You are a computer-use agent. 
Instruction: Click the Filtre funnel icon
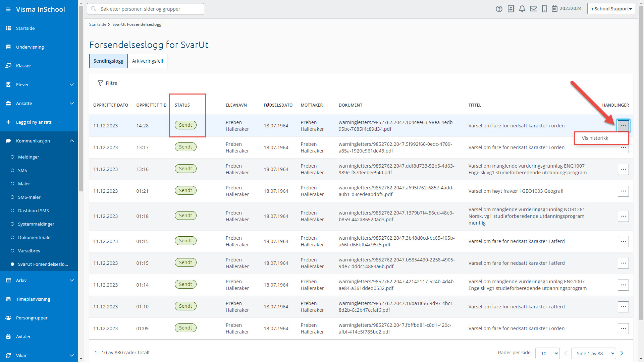pyautogui.click(x=100, y=83)
